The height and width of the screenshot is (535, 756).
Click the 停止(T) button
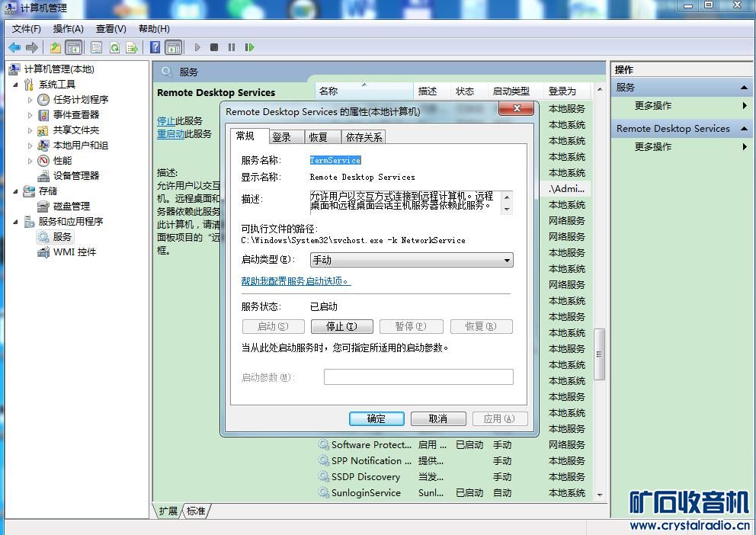[342, 327]
